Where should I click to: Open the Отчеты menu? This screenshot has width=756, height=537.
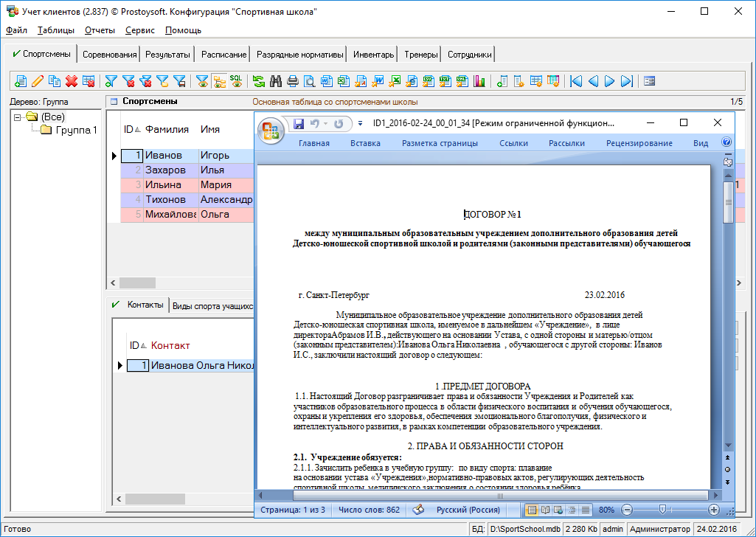click(x=99, y=30)
